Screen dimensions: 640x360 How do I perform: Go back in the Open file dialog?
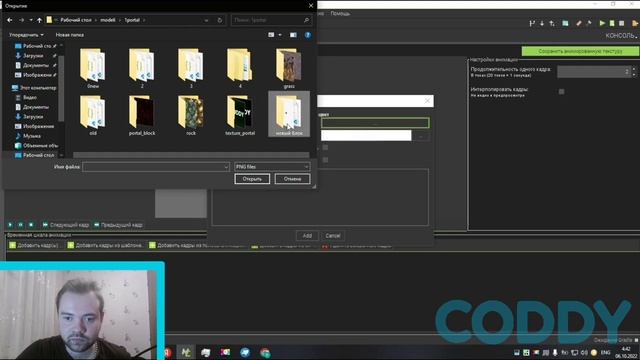(10, 20)
